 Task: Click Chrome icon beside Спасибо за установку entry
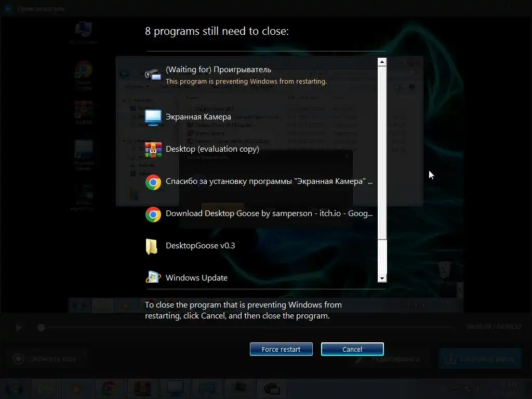pyautogui.click(x=153, y=182)
